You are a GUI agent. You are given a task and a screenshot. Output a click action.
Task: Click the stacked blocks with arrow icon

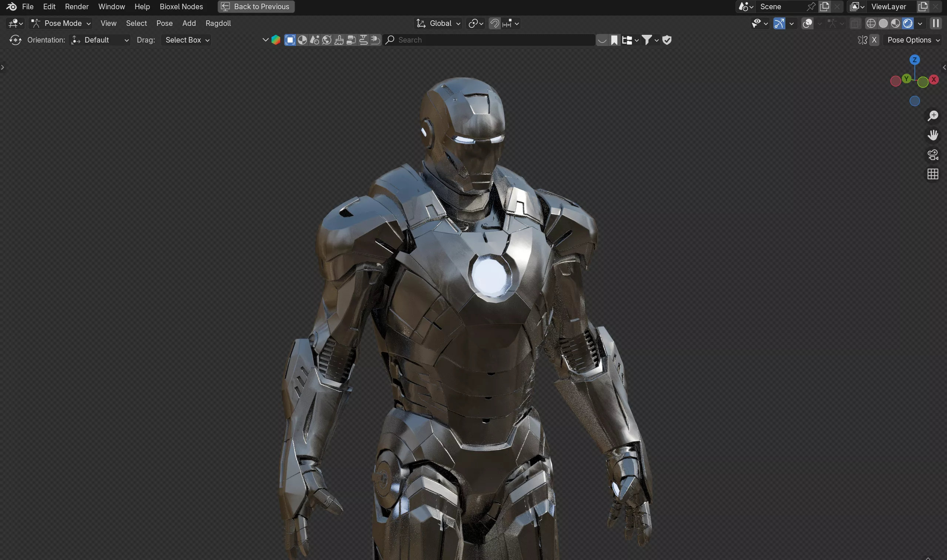(351, 40)
